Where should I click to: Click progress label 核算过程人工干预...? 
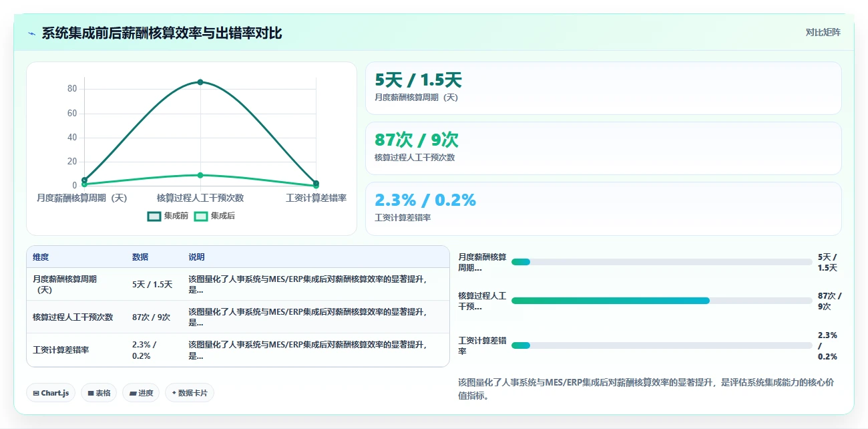(x=482, y=301)
